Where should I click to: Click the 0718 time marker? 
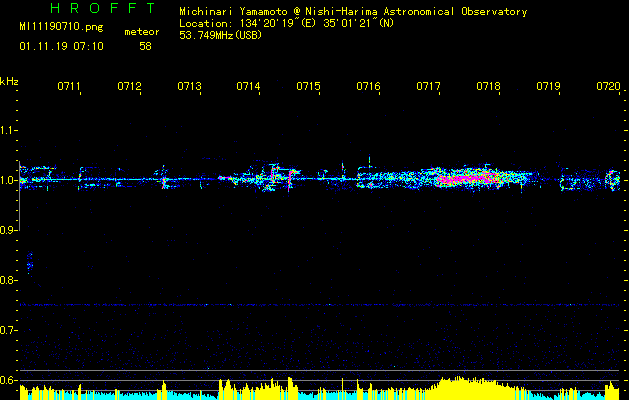click(488, 87)
